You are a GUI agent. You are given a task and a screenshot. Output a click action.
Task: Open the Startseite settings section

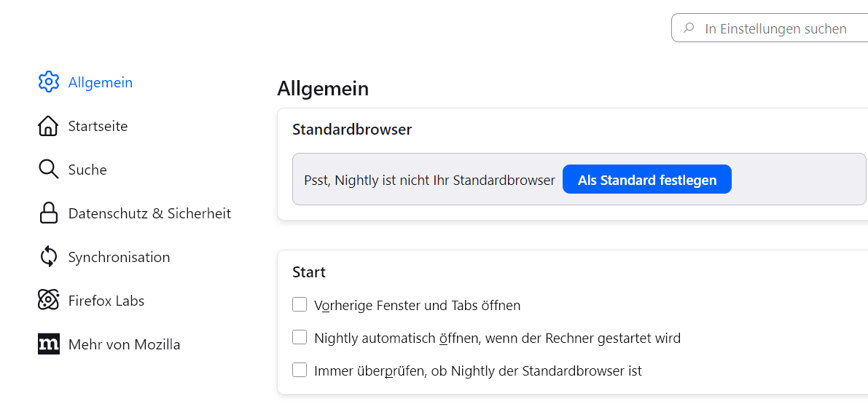(98, 126)
